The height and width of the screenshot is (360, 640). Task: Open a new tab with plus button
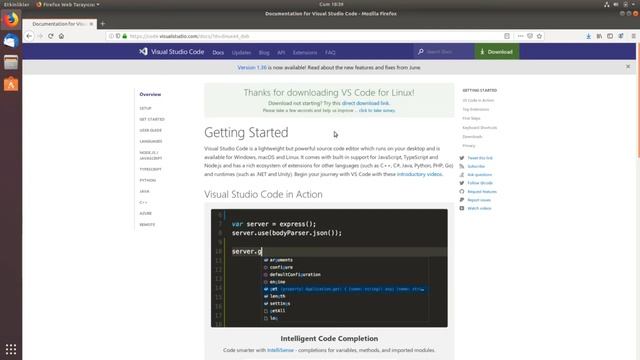pyautogui.click(x=102, y=24)
